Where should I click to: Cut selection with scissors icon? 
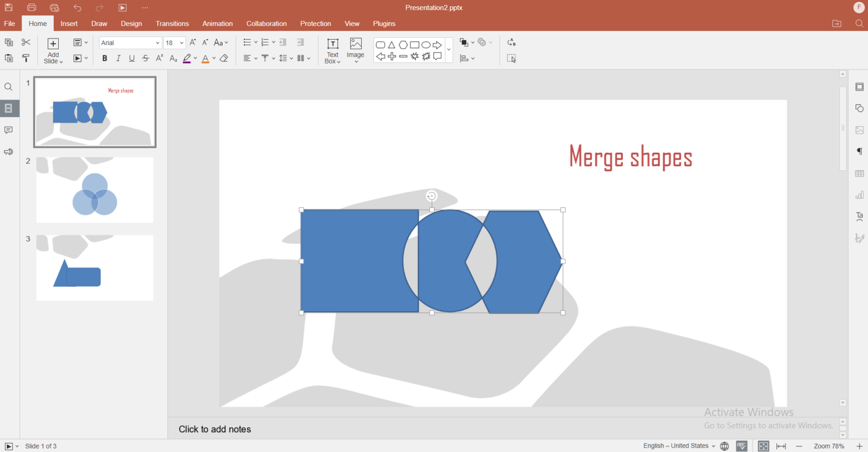pyautogui.click(x=26, y=42)
